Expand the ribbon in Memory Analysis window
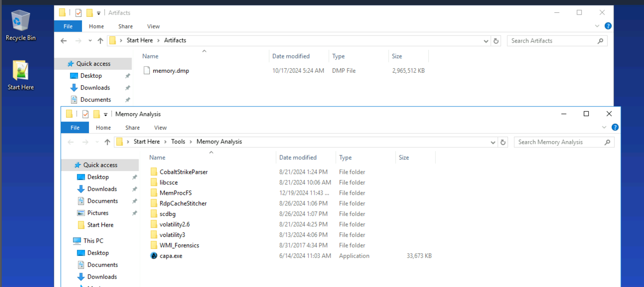Viewport: 644px width, 287px height. point(604,128)
